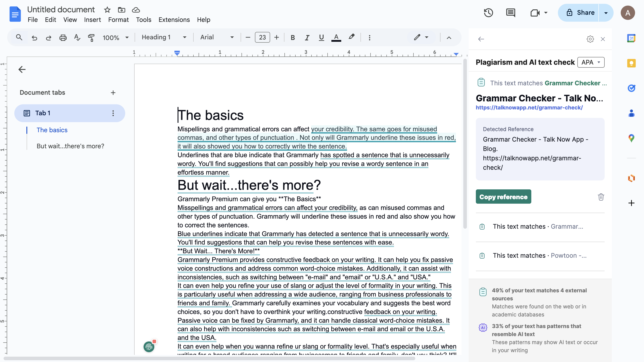Open the APA citation style dropdown

591,62
